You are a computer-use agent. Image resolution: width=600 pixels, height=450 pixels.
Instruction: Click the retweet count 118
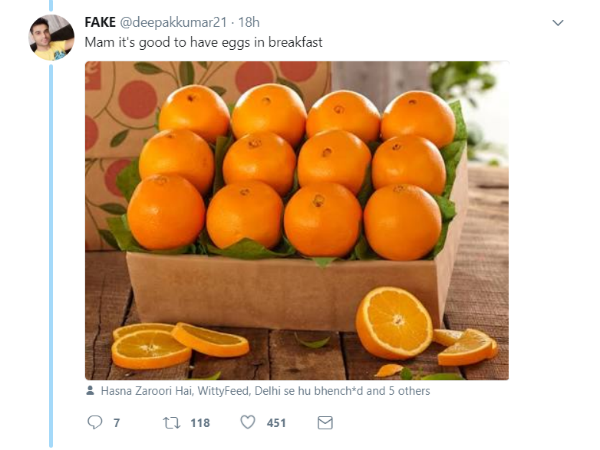click(x=200, y=423)
